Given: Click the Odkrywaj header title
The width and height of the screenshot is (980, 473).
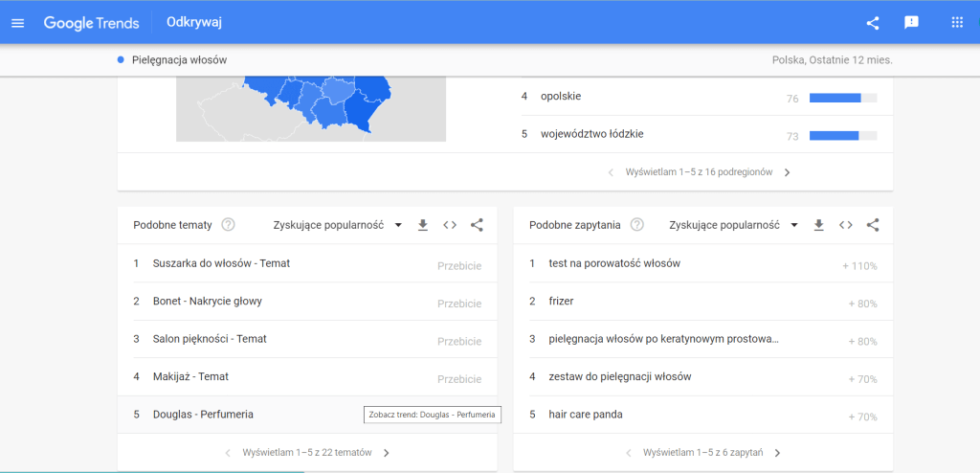Looking at the screenshot, I should (194, 23).
